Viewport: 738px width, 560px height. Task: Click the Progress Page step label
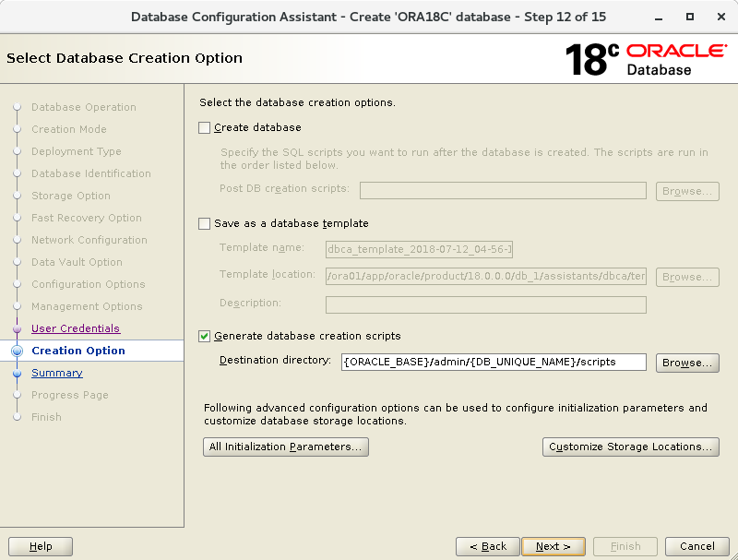[70, 395]
